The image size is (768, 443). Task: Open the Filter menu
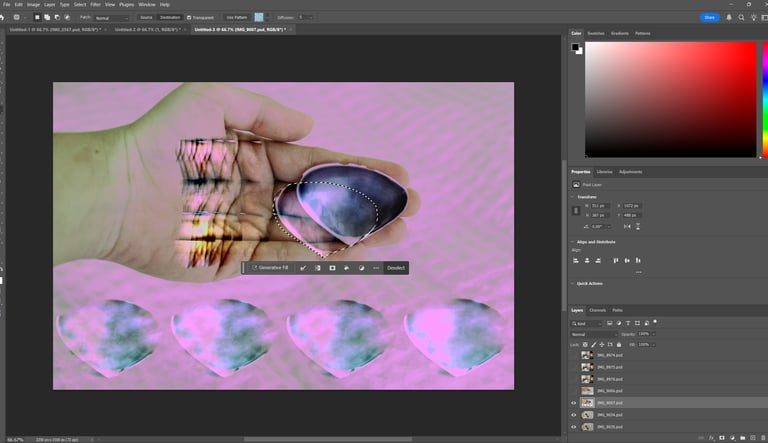coord(94,4)
